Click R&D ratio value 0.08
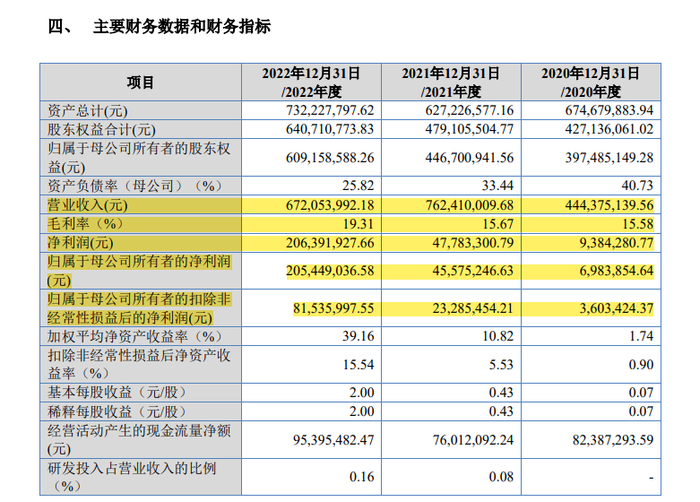The width and height of the screenshot is (700, 502). [501, 477]
